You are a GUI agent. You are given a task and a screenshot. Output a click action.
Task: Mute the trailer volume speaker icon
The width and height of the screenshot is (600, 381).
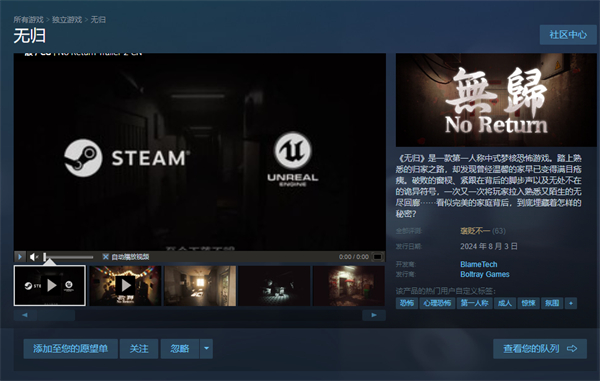coord(34,257)
